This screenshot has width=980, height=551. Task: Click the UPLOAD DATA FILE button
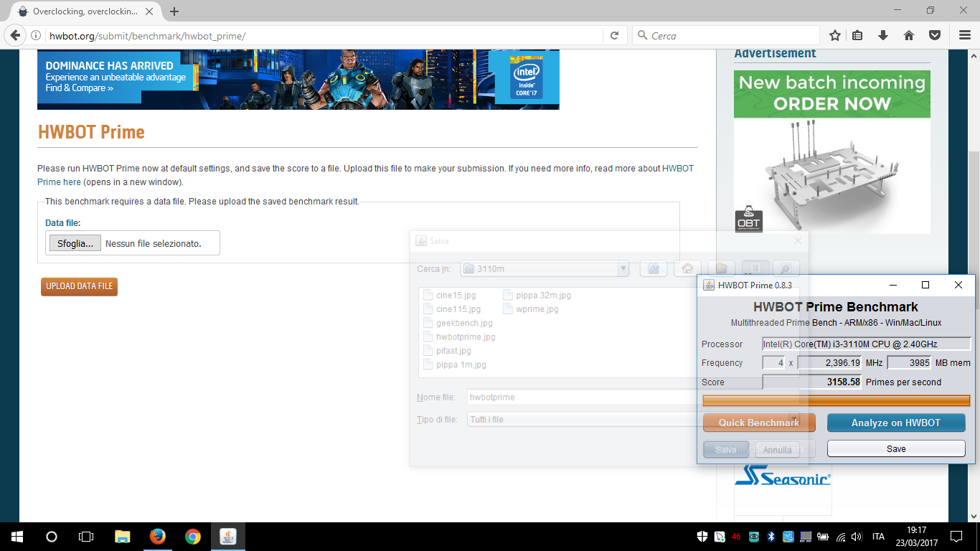click(79, 286)
